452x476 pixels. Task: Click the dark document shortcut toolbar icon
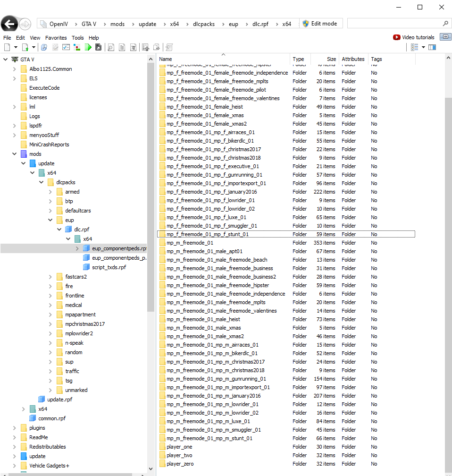[x=98, y=47]
